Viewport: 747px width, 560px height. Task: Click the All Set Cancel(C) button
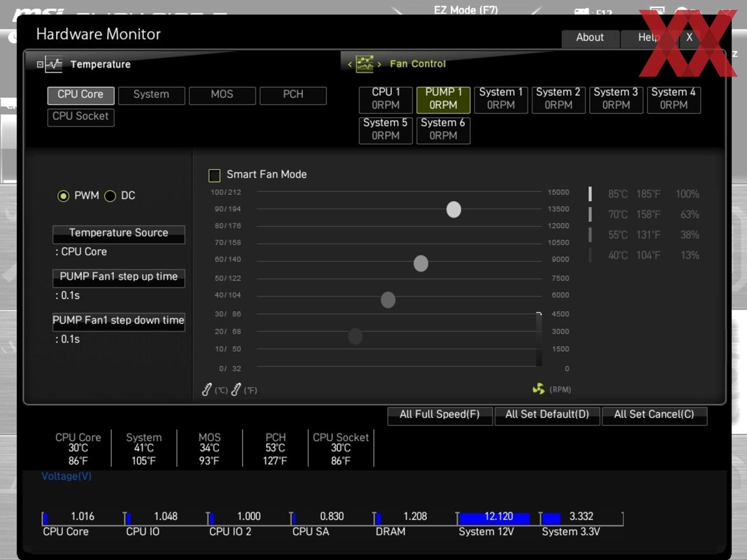[x=654, y=415]
